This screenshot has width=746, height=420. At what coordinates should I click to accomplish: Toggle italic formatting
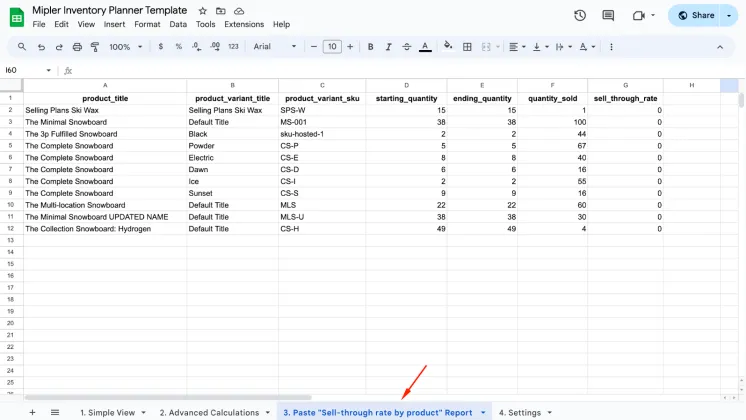(388, 47)
